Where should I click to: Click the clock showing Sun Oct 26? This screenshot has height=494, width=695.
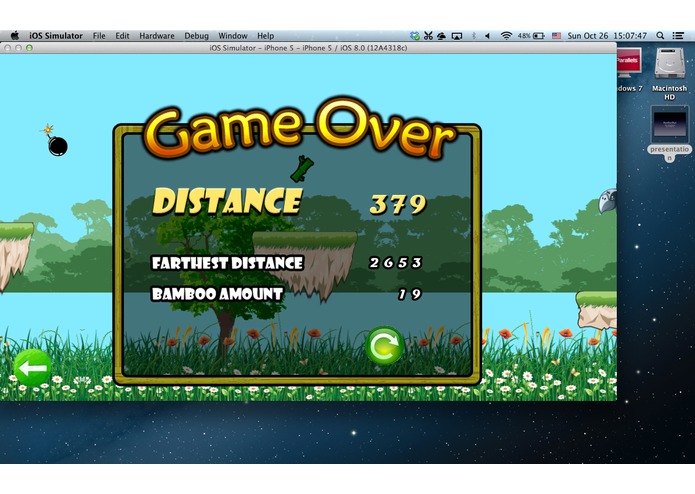pyautogui.click(x=607, y=36)
